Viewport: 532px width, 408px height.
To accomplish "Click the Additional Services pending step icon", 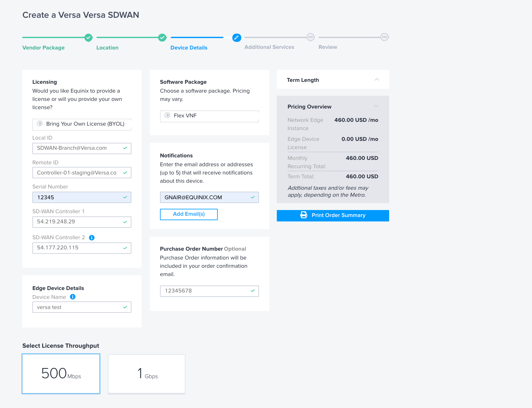I will pyautogui.click(x=310, y=37).
